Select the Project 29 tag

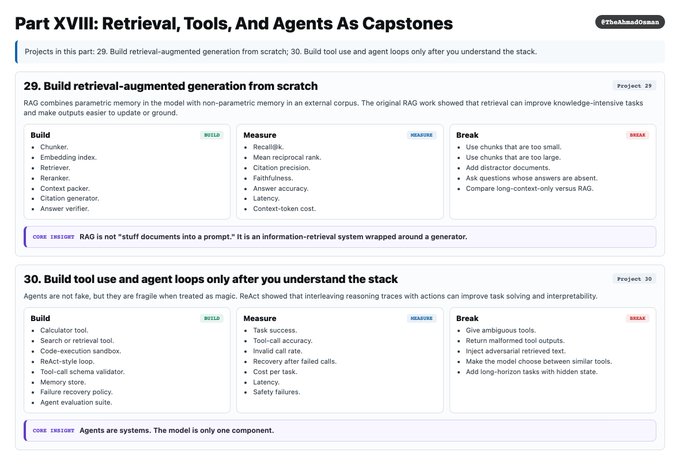coord(634,86)
